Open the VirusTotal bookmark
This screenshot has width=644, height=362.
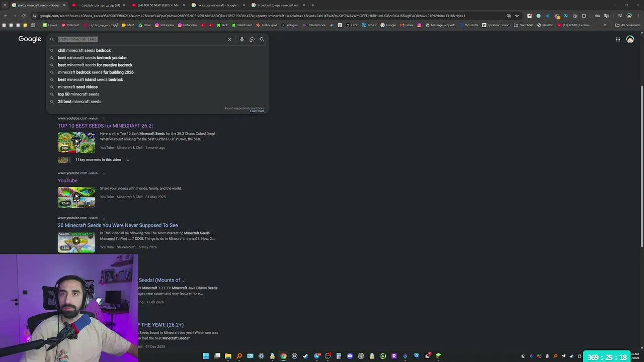click(469, 25)
